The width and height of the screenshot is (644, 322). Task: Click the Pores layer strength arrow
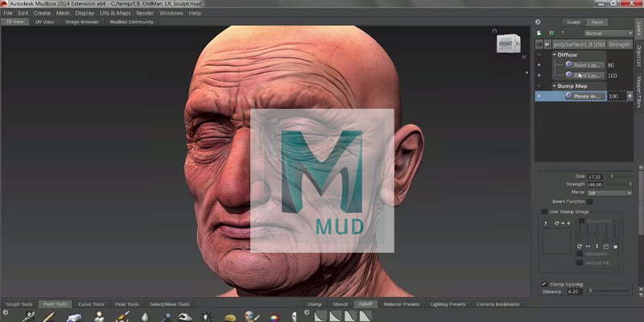pos(630,96)
